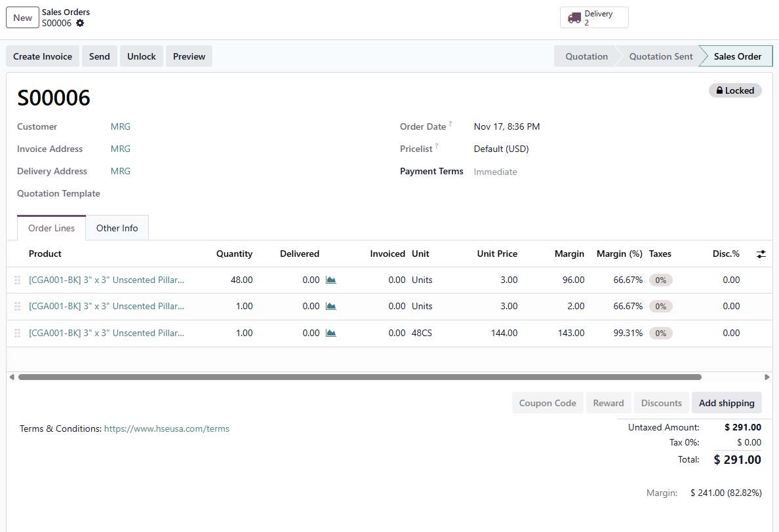Click the New button
779x532 pixels.
(22, 18)
